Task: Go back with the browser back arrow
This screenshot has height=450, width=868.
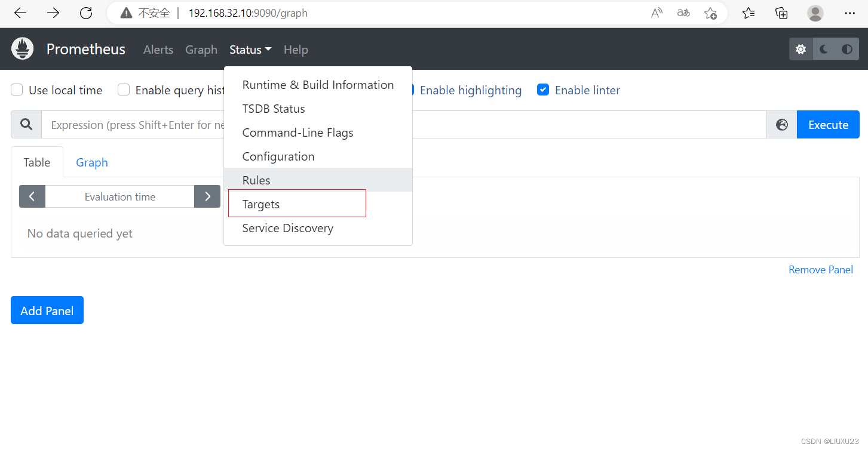Action: click(x=20, y=13)
